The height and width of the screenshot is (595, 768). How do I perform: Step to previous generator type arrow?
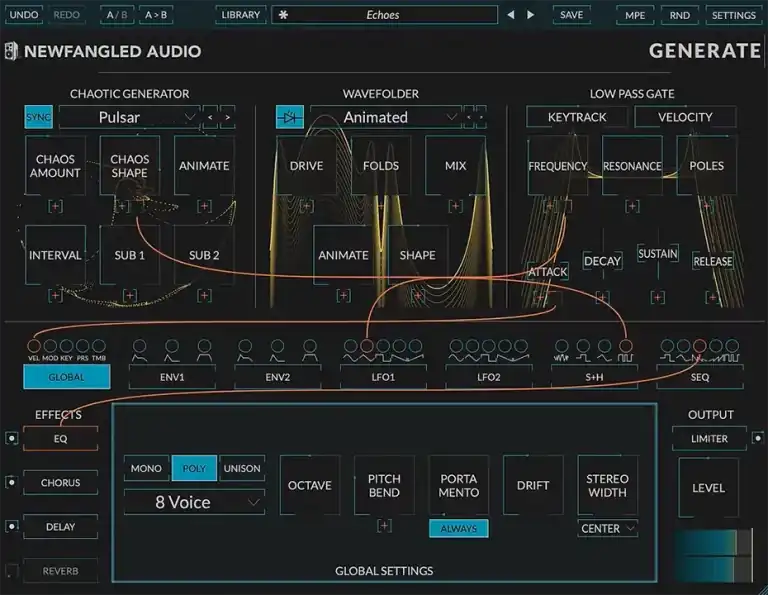[x=211, y=118]
